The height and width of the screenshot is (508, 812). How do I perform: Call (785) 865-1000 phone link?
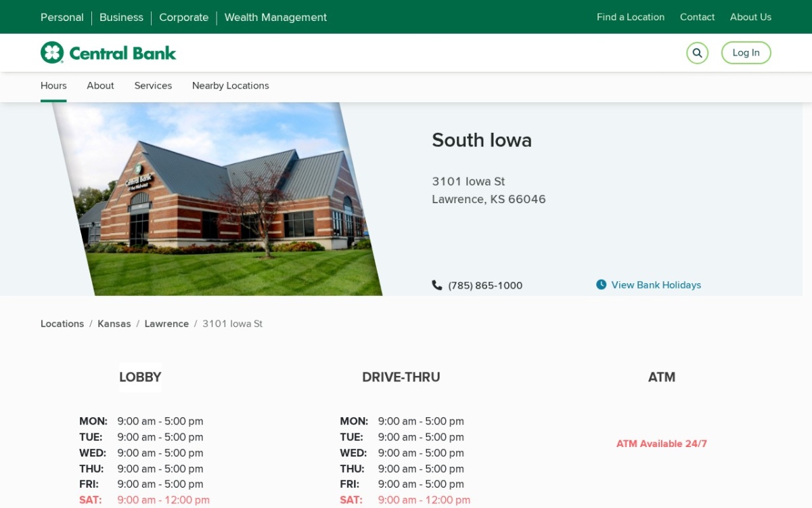(x=485, y=286)
